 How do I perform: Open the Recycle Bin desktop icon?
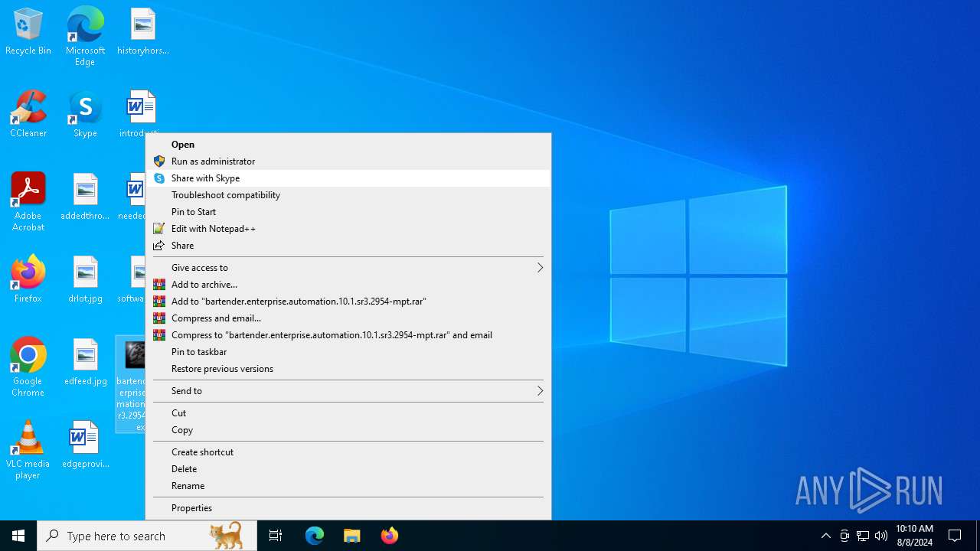(x=28, y=31)
